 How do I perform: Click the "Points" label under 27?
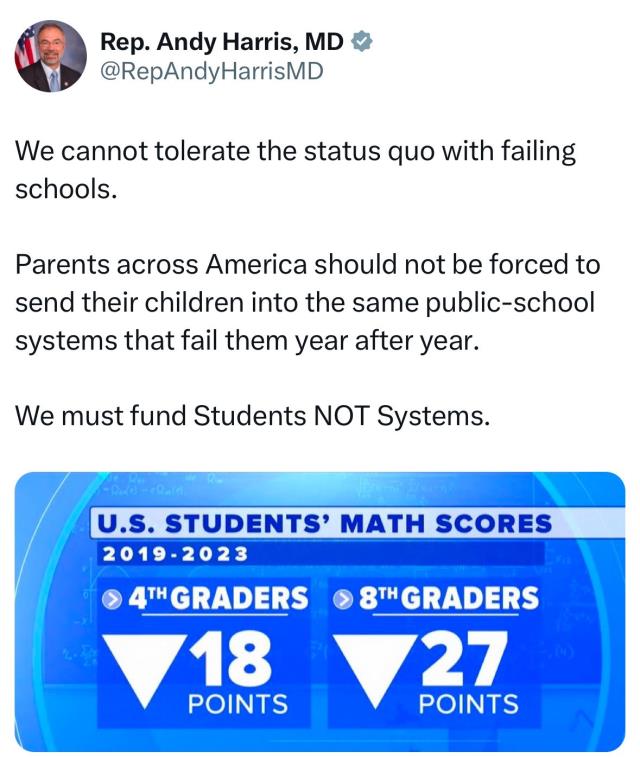pyautogui.click(x=468, y=704)
